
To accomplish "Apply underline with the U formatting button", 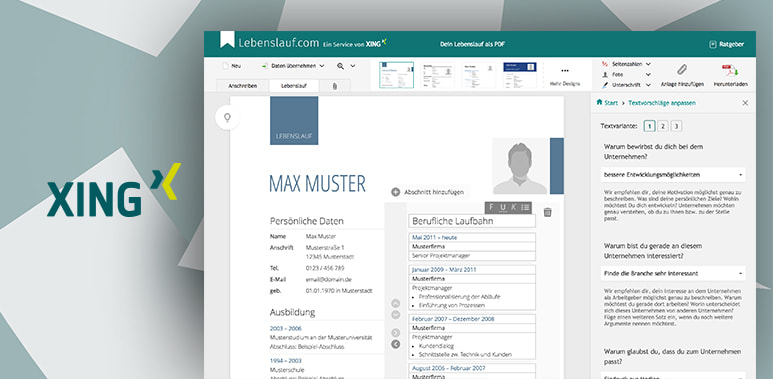I will (x=503, y=207).
